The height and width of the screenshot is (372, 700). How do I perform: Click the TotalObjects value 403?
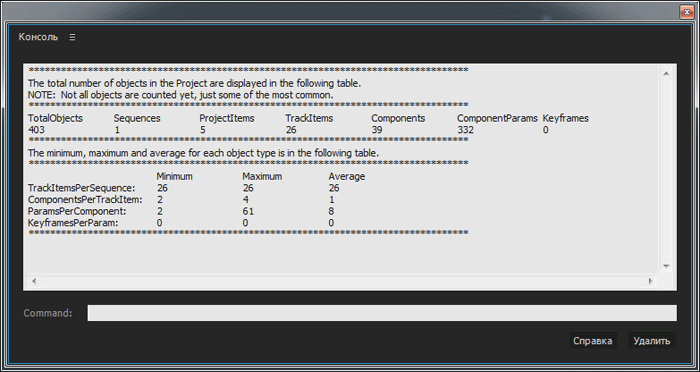[x=36, y=130]
